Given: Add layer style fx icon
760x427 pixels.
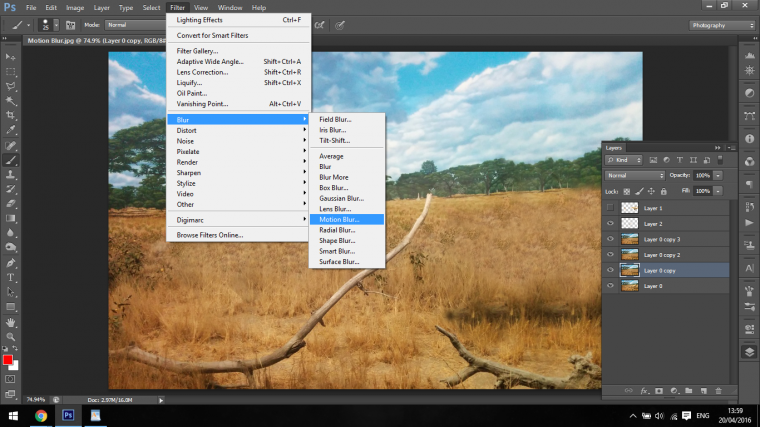Looking at the screenshot, I should click(644, 391).
